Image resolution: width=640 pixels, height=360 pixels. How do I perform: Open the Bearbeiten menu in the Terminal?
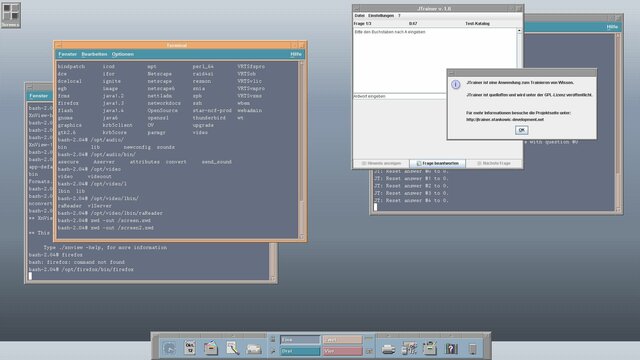point(94,54)
